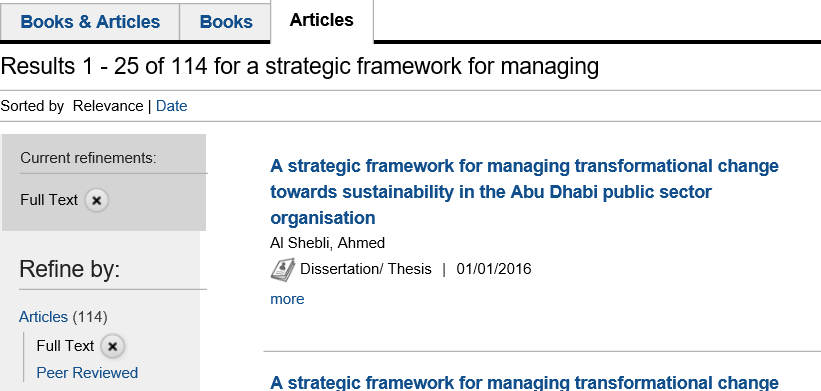The image size is (821, 391).
Task: Select the Articles tab
Action: pos(321,20)
